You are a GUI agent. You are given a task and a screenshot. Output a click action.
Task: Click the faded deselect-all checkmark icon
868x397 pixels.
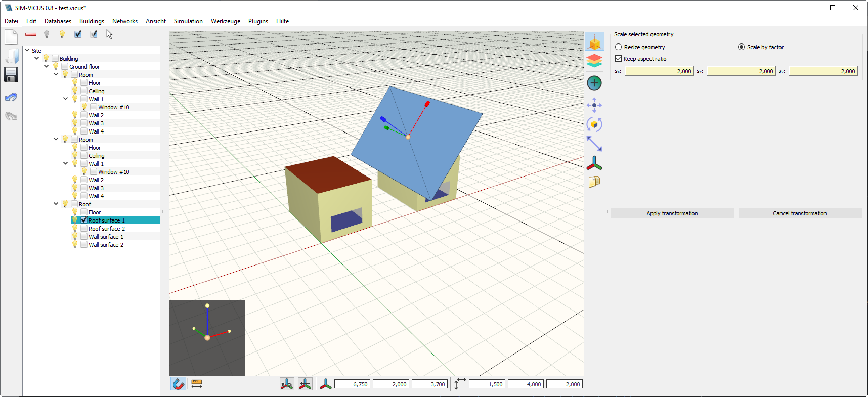pos(94,34)
